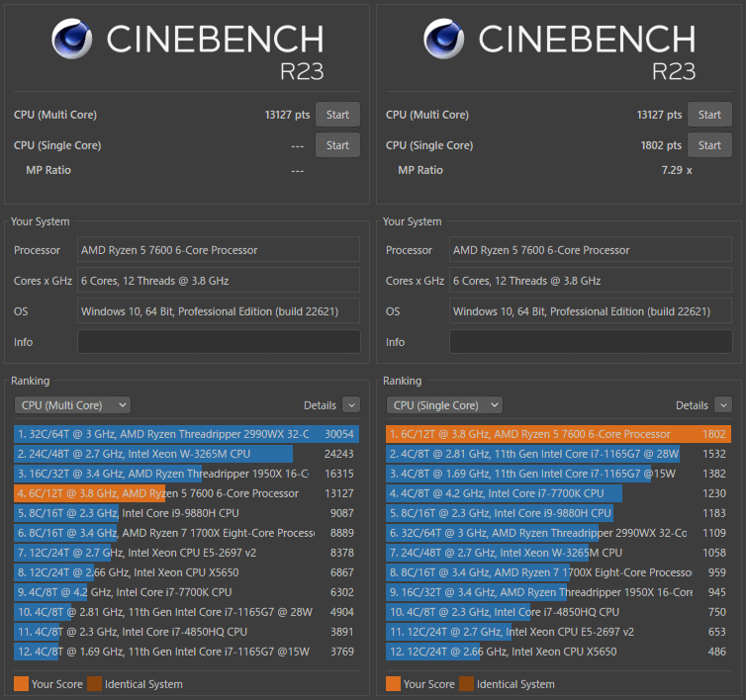746x700 pixels.
Task: Click Info input field in left window
Action: pos(219,342)
